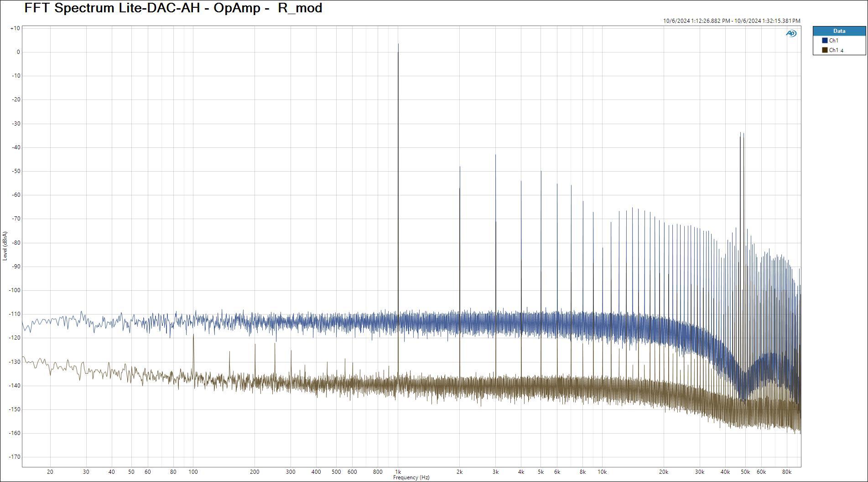Click the measurement timestamp text
This screenshot has width=868, height=482.
732,21
